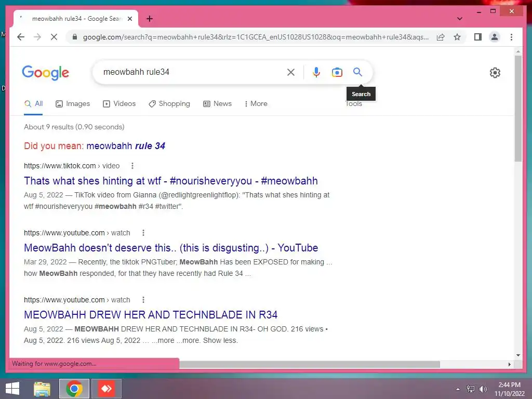Click the About 9 results text
Image resolution: width=532 pixels, height=399 pixels.
click(x=74, y=127)
